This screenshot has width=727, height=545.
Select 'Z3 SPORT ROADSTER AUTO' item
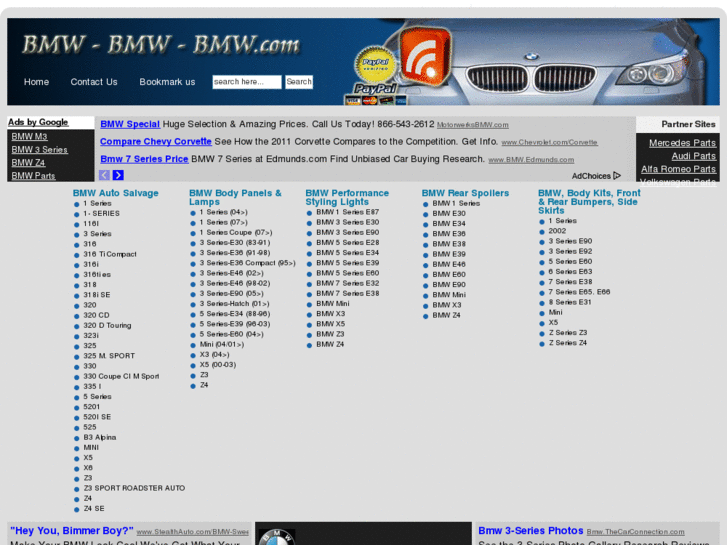(x=134, y=488)
